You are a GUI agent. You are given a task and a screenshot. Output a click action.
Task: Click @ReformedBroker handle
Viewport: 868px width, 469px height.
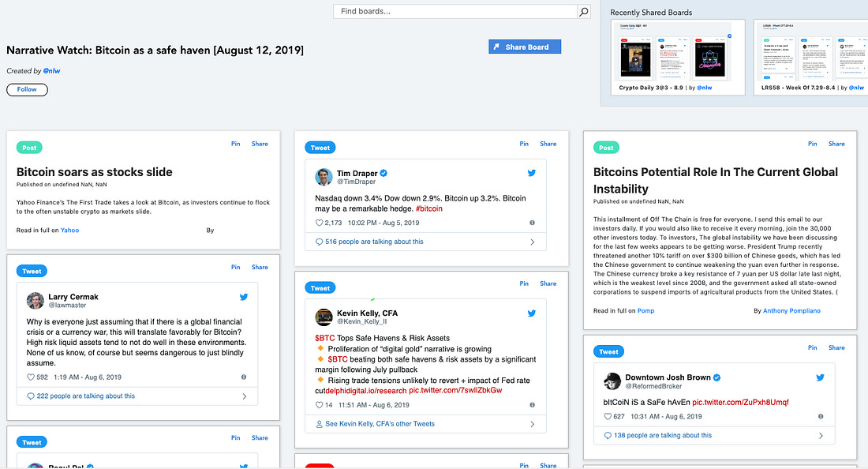(653, 387)
